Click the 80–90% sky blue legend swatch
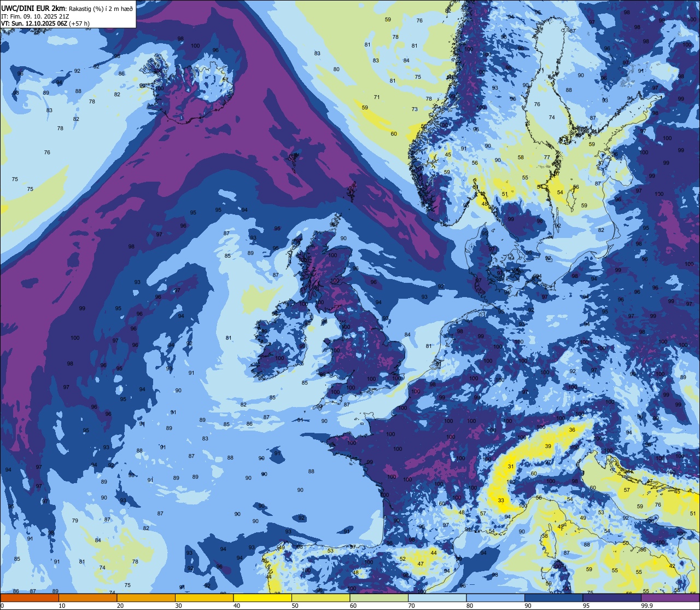Viewport: 700px width, 610px height. (x=495, y=597)
